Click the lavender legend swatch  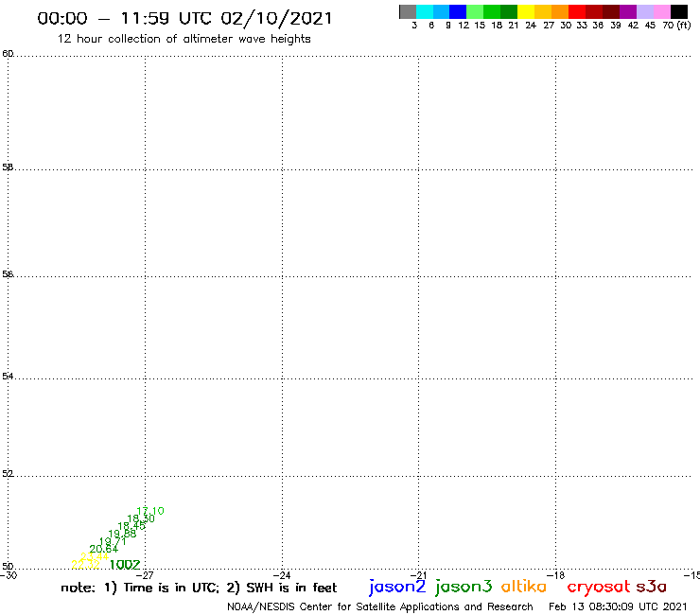(x=644, y=11)
